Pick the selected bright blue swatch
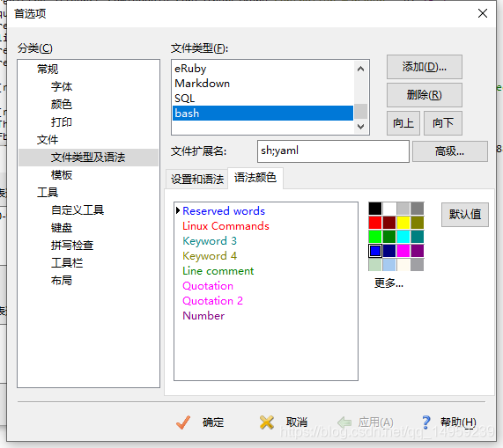Screen dimensions: 503x448 375,251
